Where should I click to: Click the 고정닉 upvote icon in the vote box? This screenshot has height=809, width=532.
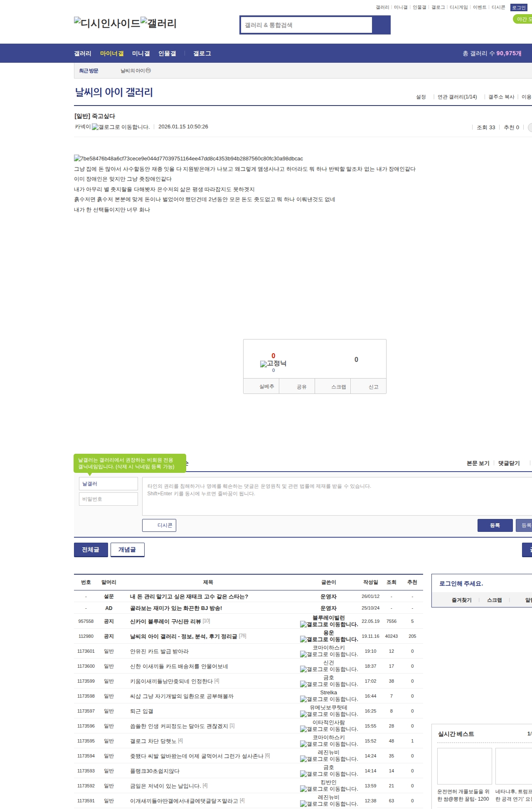(273, 364)
